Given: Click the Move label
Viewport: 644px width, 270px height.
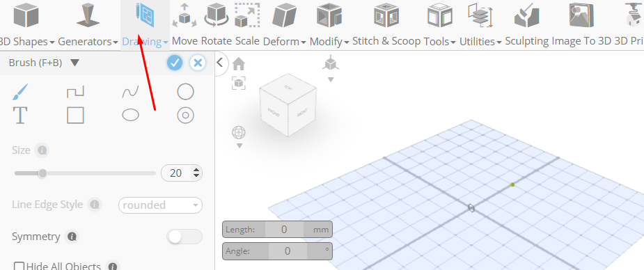Looking at the screenshot, I should 184,41.
